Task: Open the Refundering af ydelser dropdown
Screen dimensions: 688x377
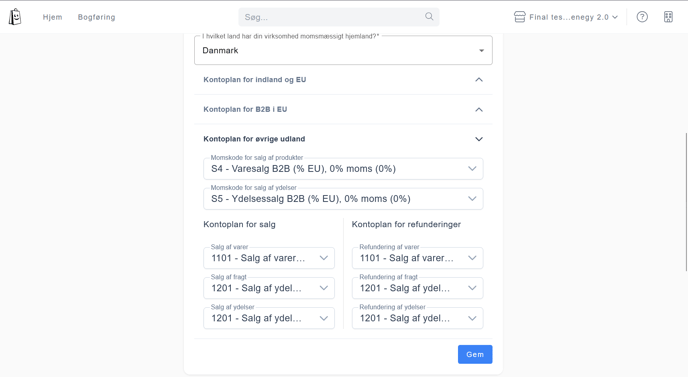Action: (417, 318)
